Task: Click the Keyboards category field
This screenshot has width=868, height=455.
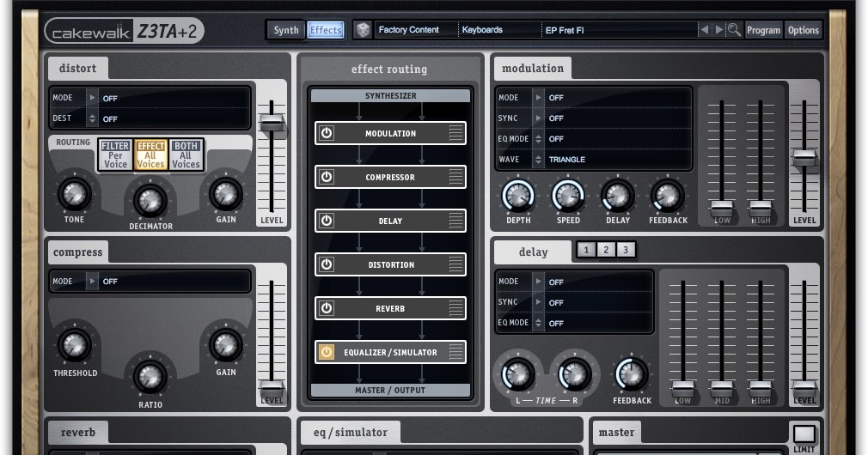Action: (x=500, y=30)
